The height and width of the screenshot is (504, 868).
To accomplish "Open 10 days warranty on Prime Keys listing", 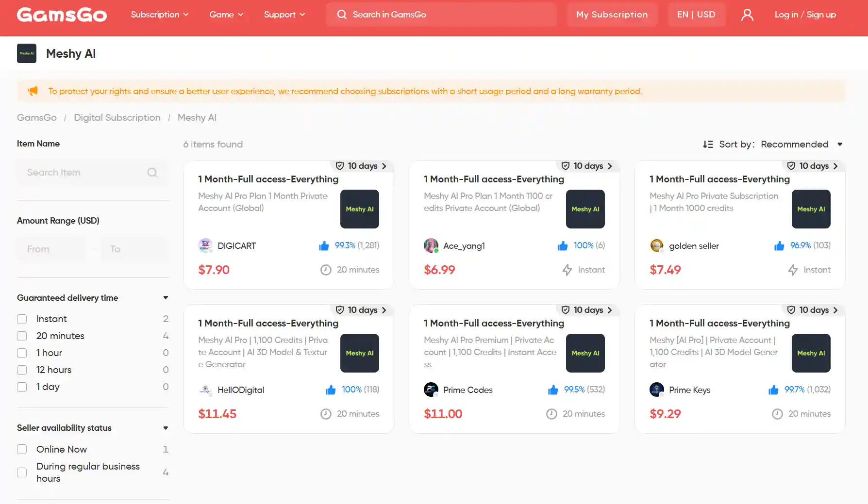I will coord(813,310).
